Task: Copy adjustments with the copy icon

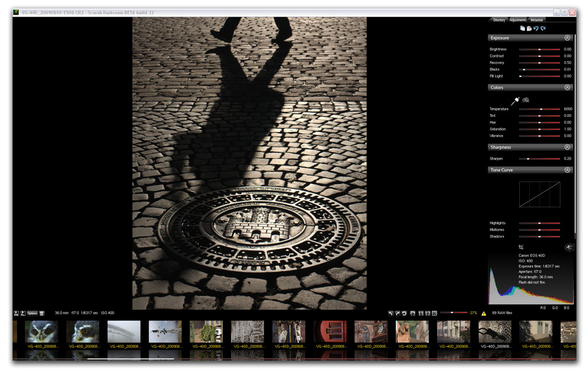Action: [522, 28]
